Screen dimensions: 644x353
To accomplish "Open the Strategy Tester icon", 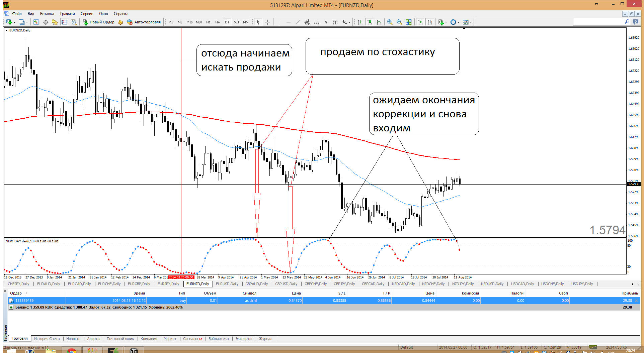I will [74, 22].
